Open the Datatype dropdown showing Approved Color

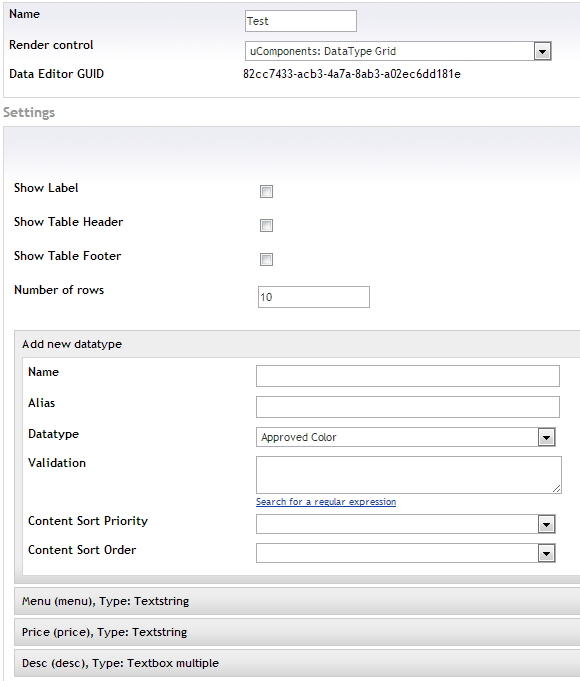click(406, 437)
